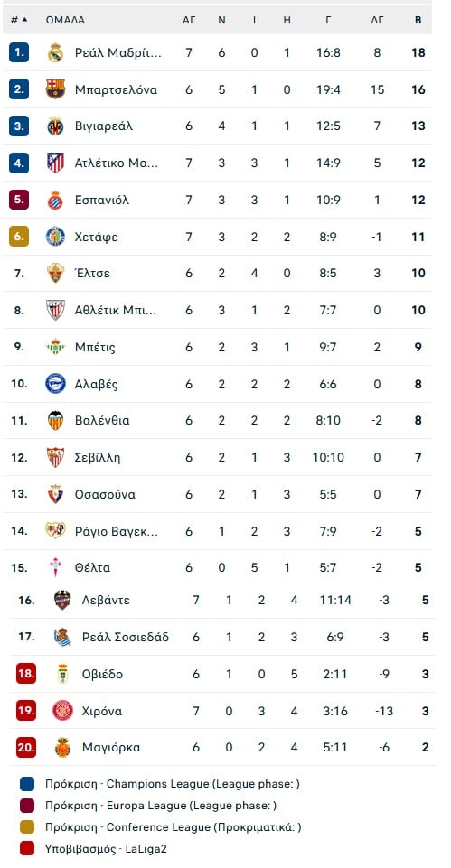Click the Barcelona club crest

click(x=55, y=89)
